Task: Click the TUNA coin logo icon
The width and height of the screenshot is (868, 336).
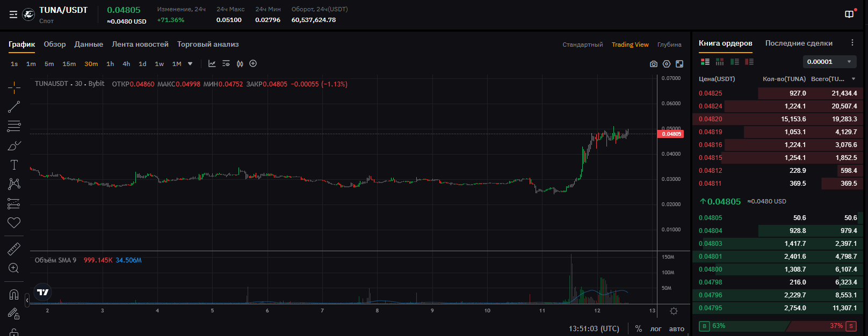Action: pyautogui.click(x=28, y=15)
